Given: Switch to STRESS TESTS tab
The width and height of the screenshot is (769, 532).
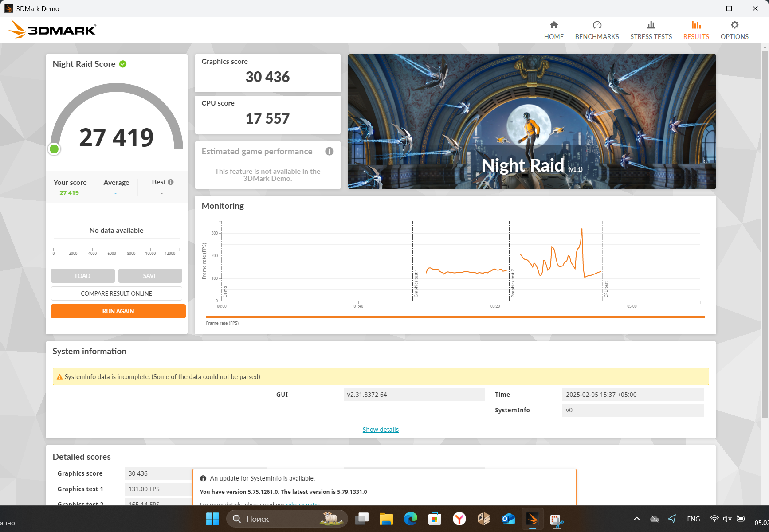Looking at the screenshot, I should [x=651, y=31].
